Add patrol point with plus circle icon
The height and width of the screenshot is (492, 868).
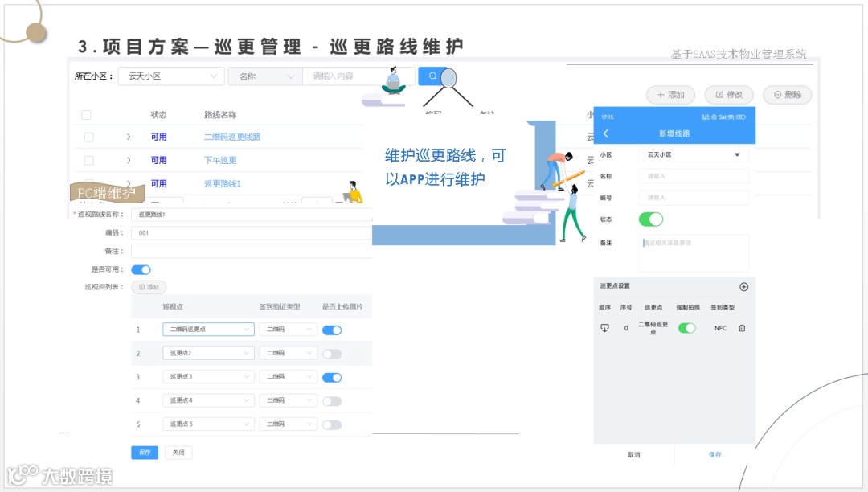(743, 287)
